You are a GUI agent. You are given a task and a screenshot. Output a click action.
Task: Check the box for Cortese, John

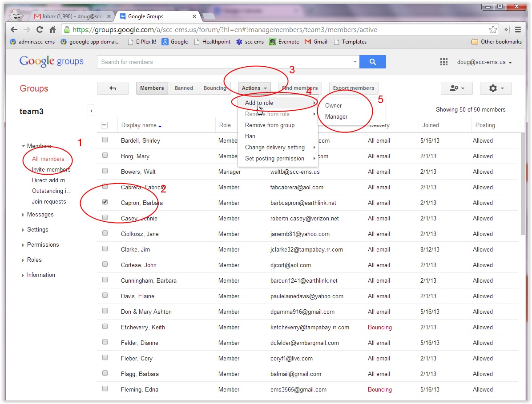pyautogui.click(x=105, y=264)
